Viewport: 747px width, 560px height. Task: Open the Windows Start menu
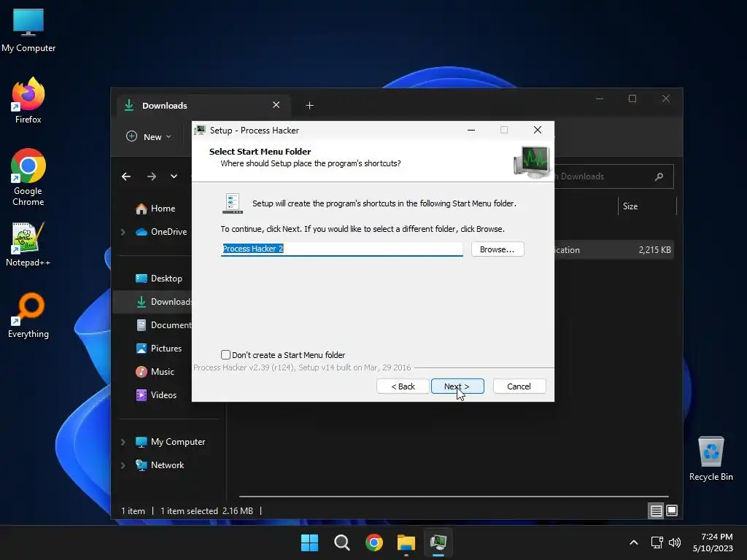[309, 542]
